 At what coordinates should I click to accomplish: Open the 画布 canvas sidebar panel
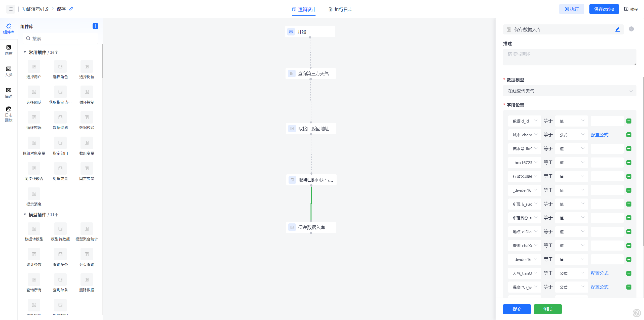9,50
